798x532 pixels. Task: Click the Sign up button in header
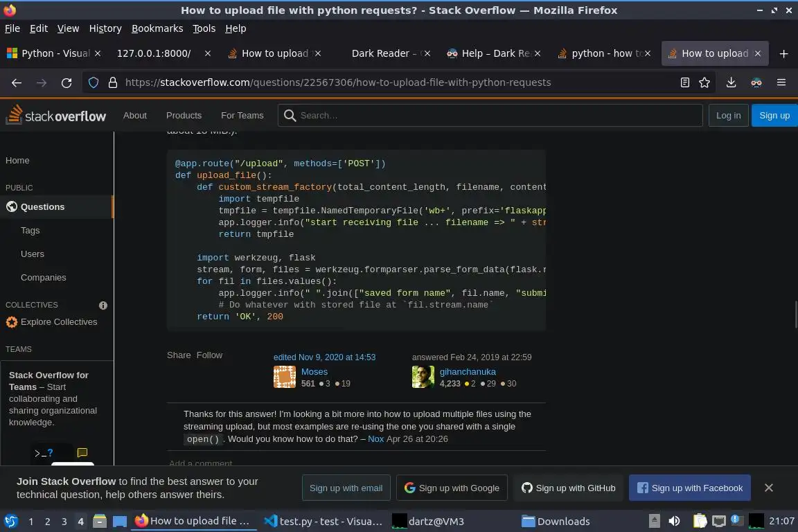pos(774,116)
